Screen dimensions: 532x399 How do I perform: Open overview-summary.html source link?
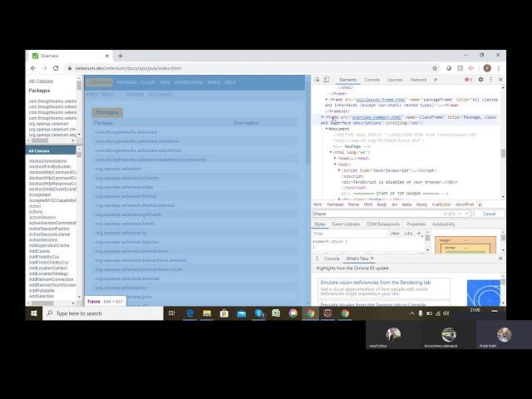tap(377, 117)
